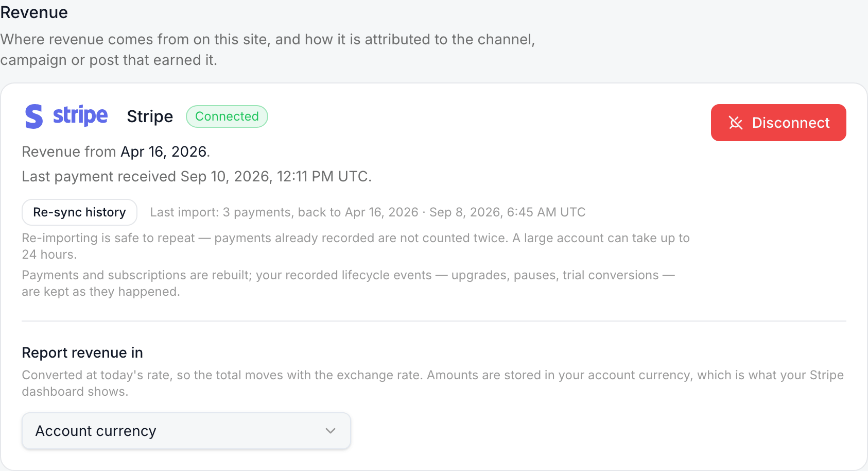Click 'Converted at today's rate' description
Viewport: 868px width, 471px height.
(432, 383)
